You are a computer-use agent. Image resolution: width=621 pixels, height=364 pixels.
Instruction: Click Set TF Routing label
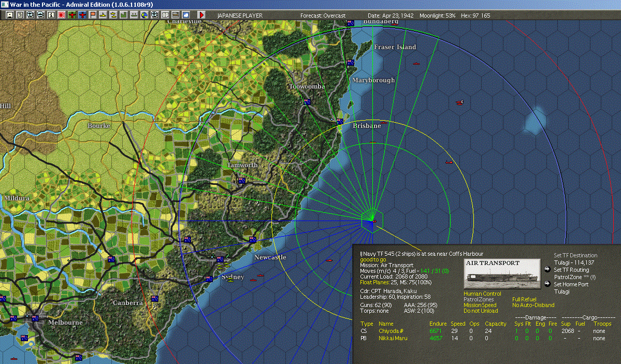[x=571, y=270]
